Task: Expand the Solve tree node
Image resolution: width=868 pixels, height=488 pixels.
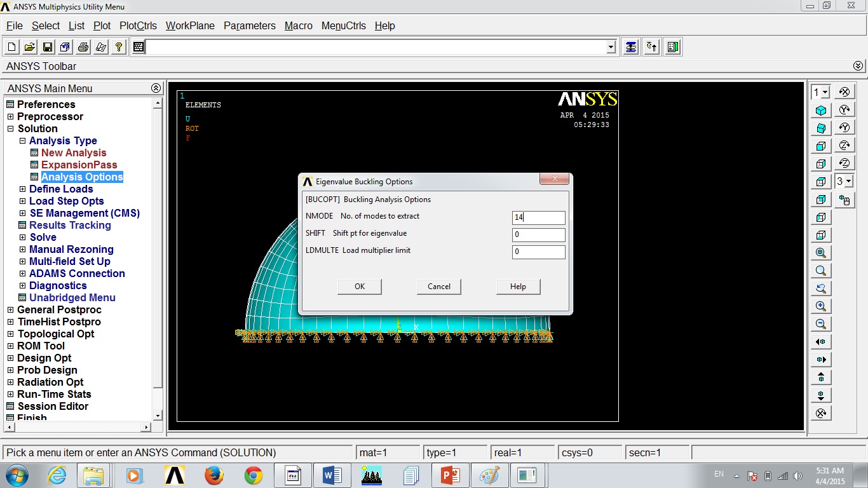Action: pyautogui.click(x=22, y=237)
